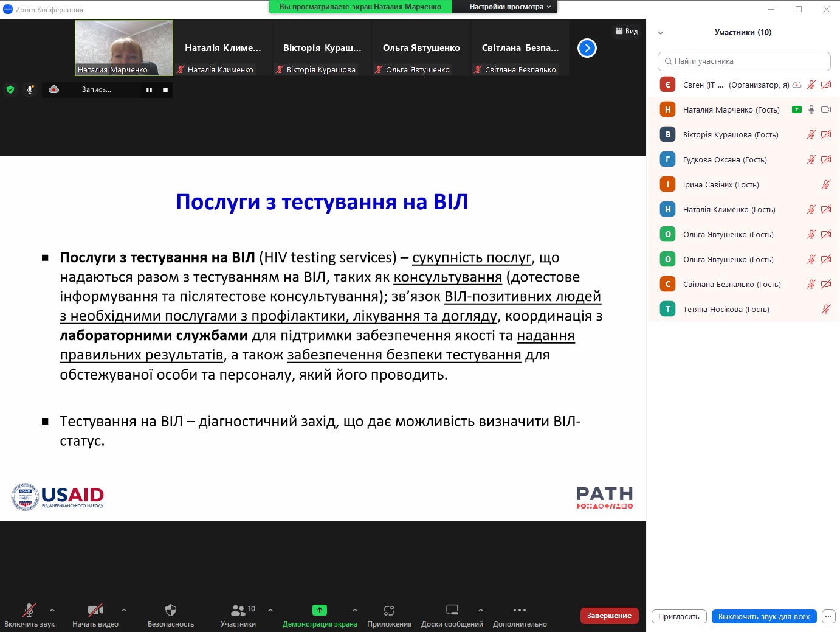Click the Найти участника search field

point(744,61)
